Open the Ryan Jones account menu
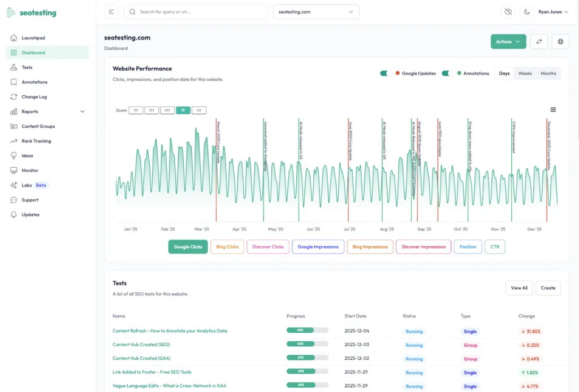 point(553,11)
